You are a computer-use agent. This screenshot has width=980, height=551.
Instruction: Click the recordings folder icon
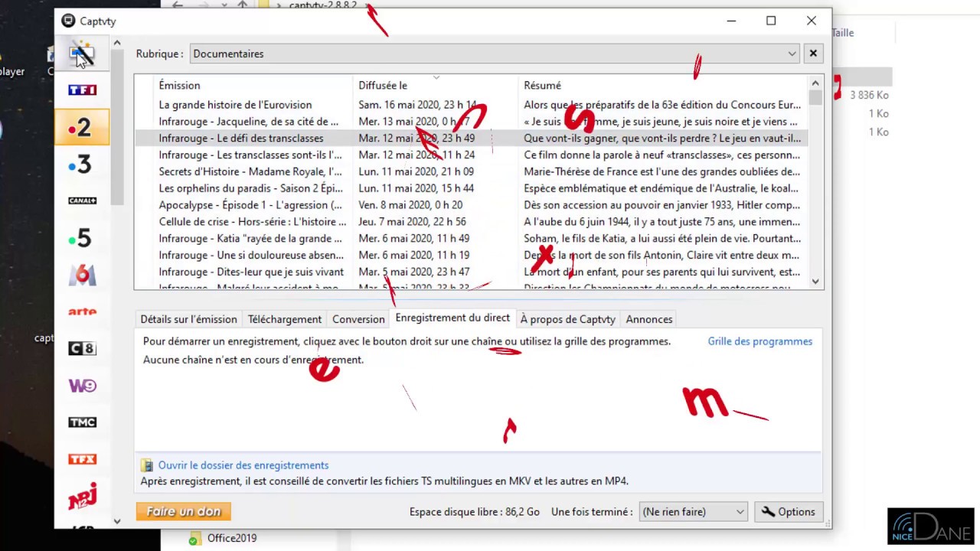point(146,465)
